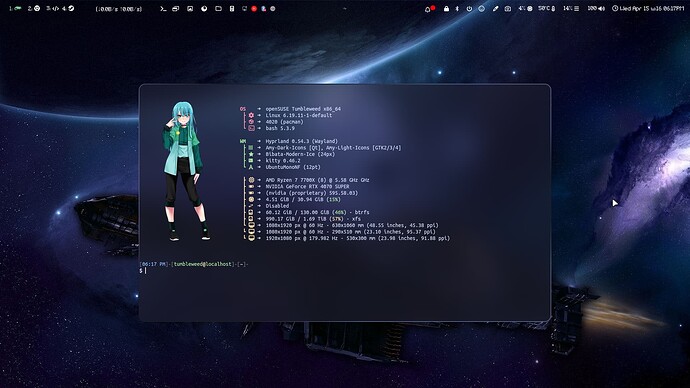Viewport: 690px width, 388px height.
Task: Click the power button icon
Action: click(469, 8)
